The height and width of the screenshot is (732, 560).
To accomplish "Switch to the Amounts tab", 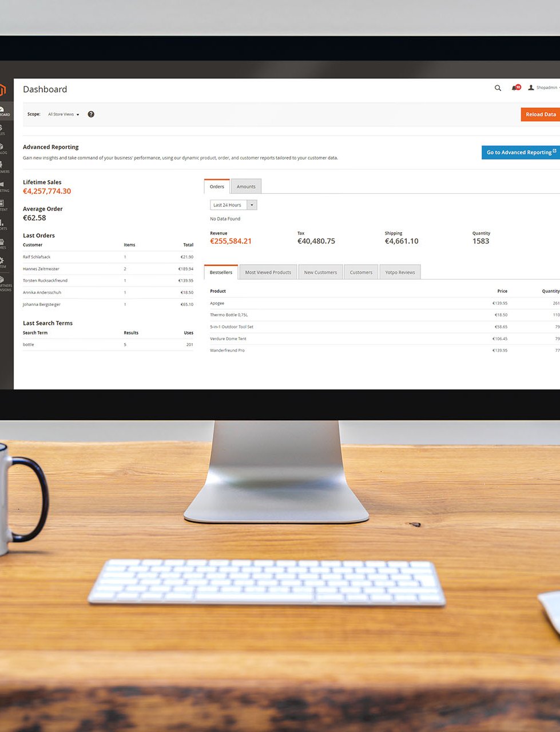I will 246,186.
